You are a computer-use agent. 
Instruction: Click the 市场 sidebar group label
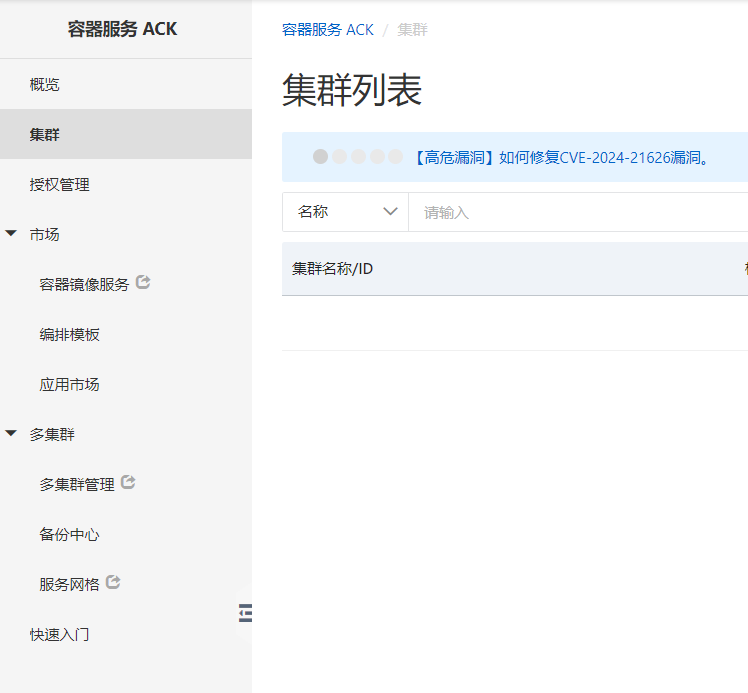pyautogui.click(x=44, y=234)
